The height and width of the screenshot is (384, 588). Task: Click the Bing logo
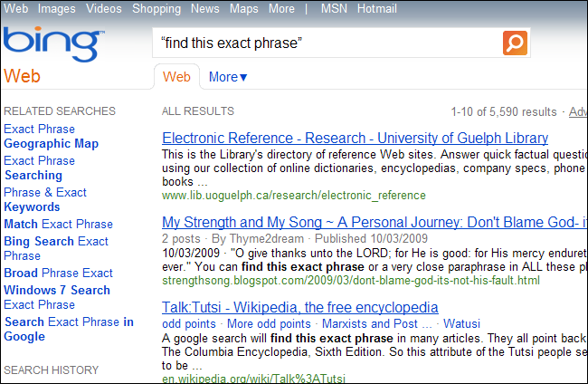pyautogui.click(x=51, y=44)
